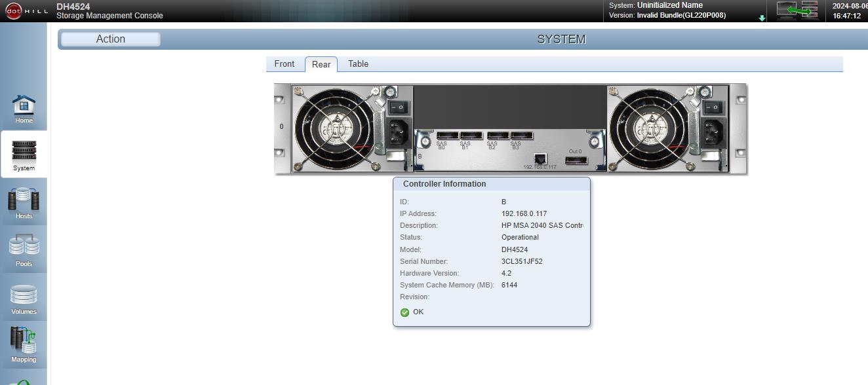The width and height of the screenshot is (868, 385).
Task: Click the left power supply fan
Action: (x=336, y=128)
